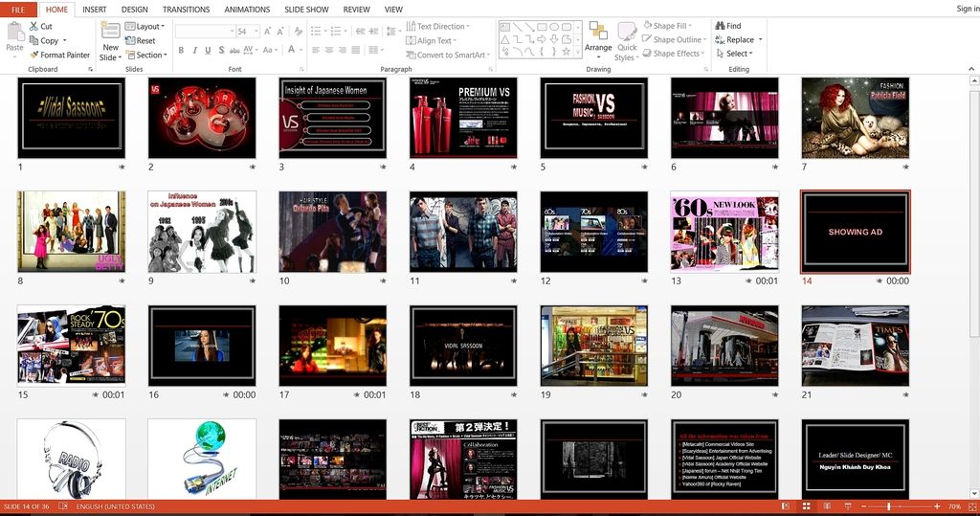Click the Cut scissors icon
This screenshot has width=980, height=516.
(x=33, y=27)
